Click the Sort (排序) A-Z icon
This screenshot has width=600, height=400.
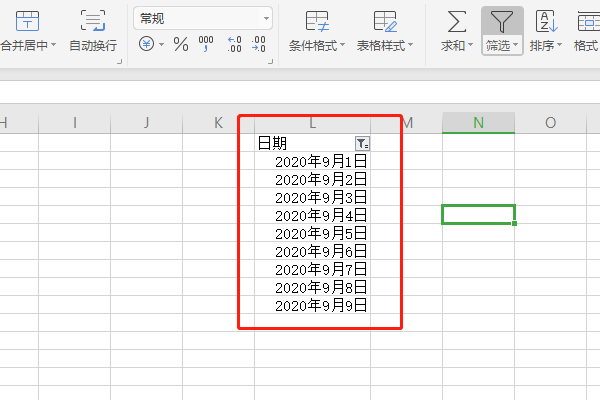[546, 21]
